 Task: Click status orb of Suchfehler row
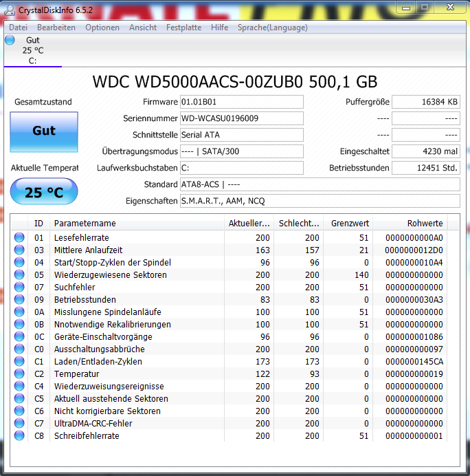[x=19, y=287]
